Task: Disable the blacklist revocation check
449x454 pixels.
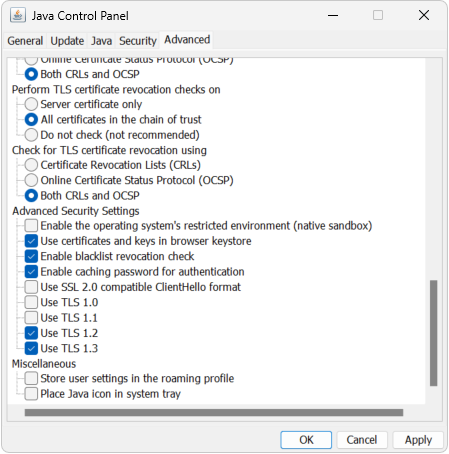Action: click(31, 256)
